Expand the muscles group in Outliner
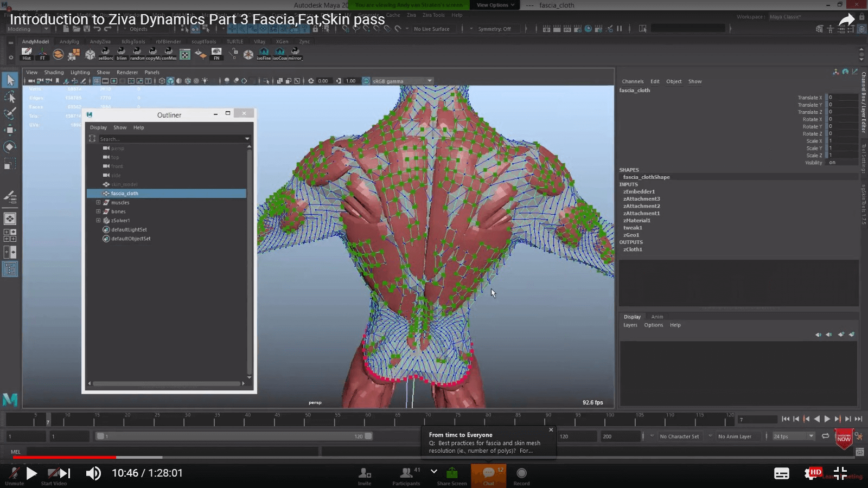The height and width of the screenshot is (488, 868). point(98,202)
